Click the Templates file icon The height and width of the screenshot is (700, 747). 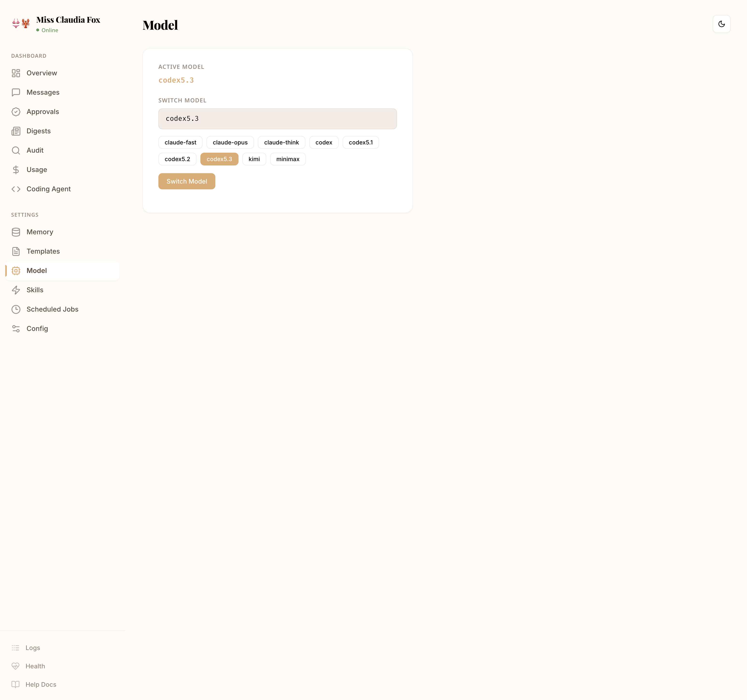(16, 251)
